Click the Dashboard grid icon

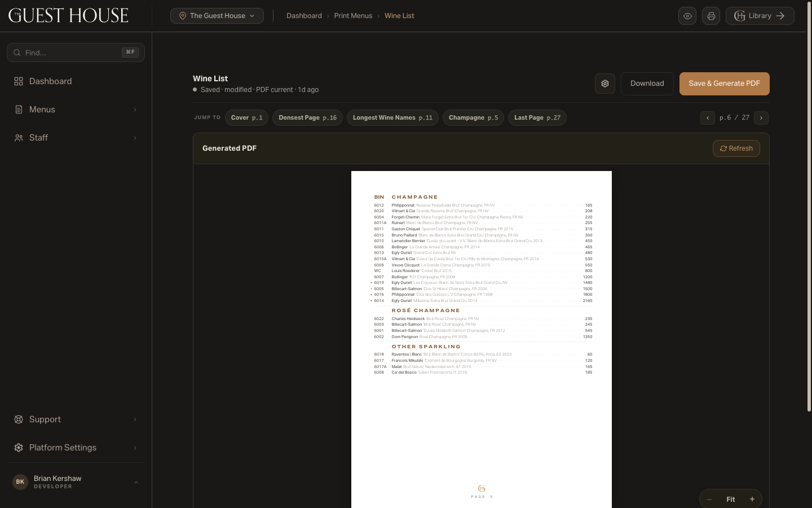tap(19, 81)
